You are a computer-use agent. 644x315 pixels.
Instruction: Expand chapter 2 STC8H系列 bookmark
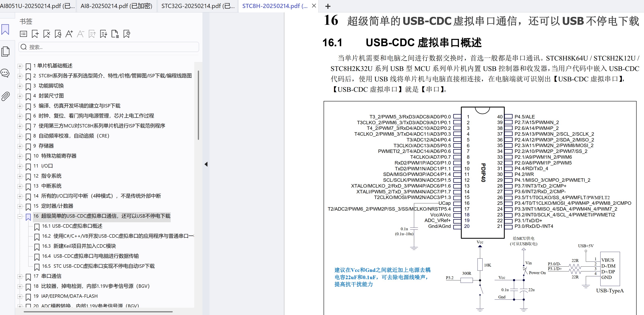point(20,76)
